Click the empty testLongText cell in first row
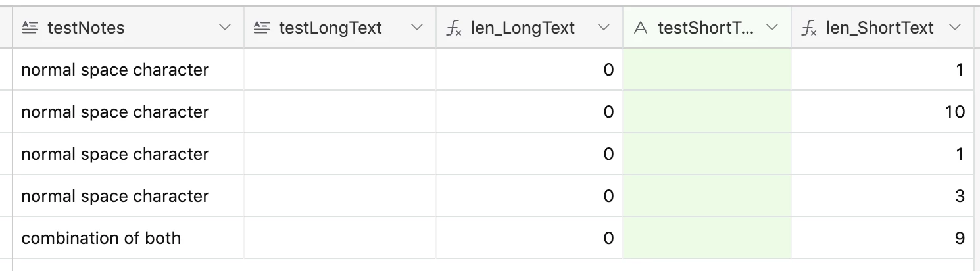 340,70
